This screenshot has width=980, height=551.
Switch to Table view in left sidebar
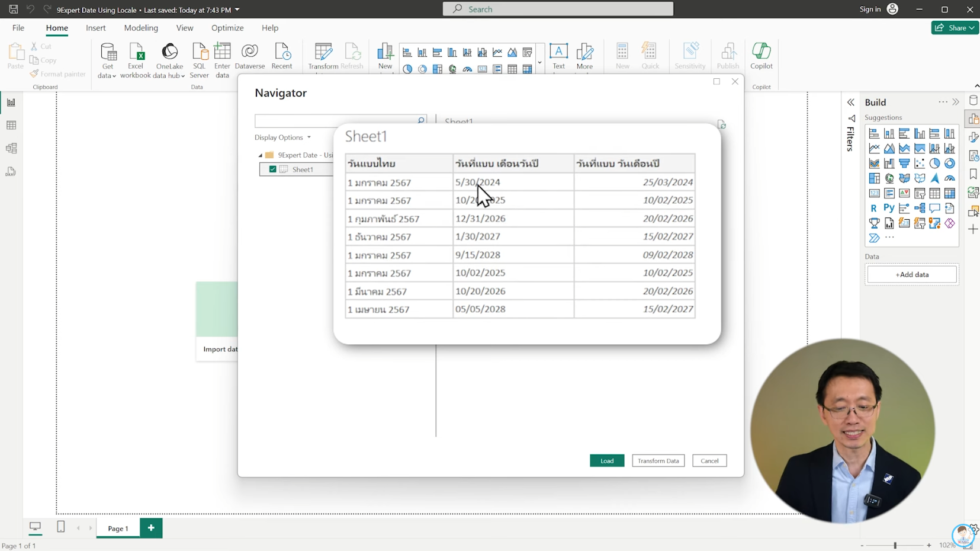tap(11, 125)
